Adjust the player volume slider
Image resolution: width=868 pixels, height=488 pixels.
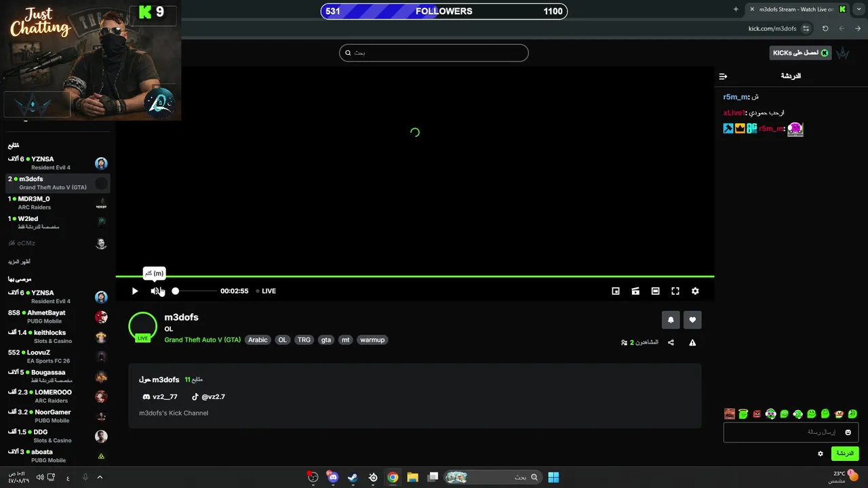tap(195, 291)
